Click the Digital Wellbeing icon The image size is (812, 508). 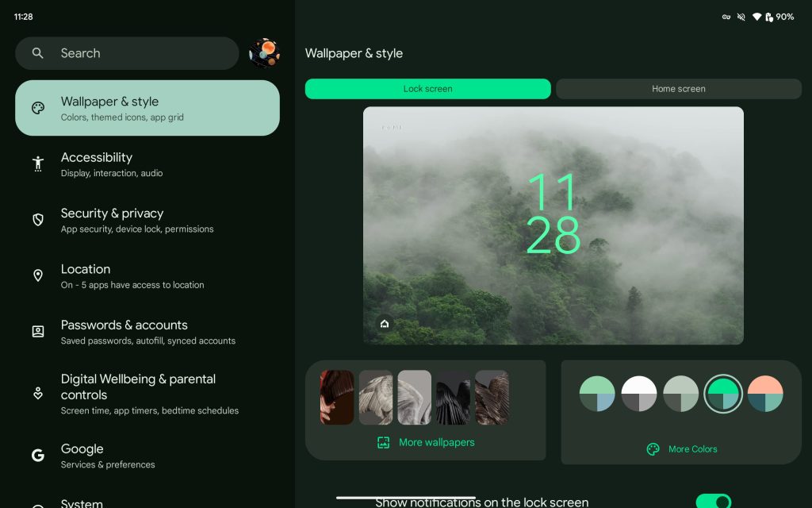pyautogui.click(x=38, y=393)
